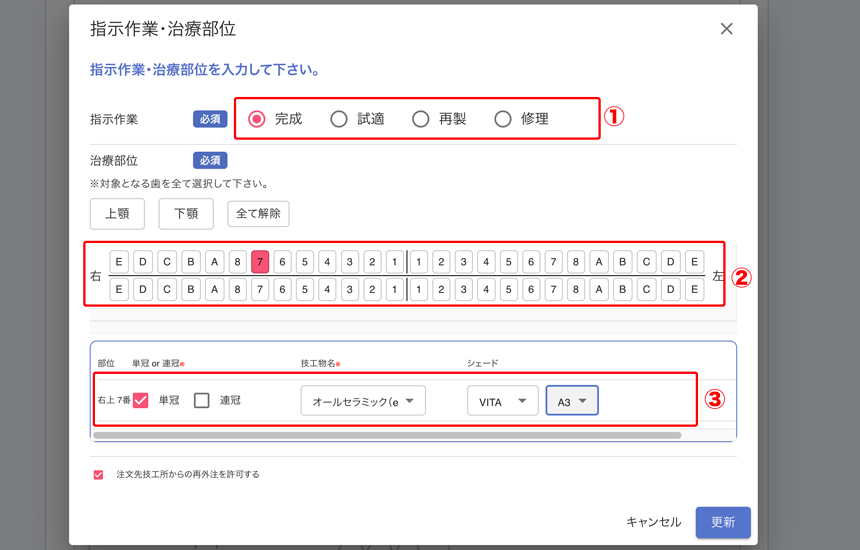
Task: Select lower right tooth 1
Action: (x=395, y=289)
